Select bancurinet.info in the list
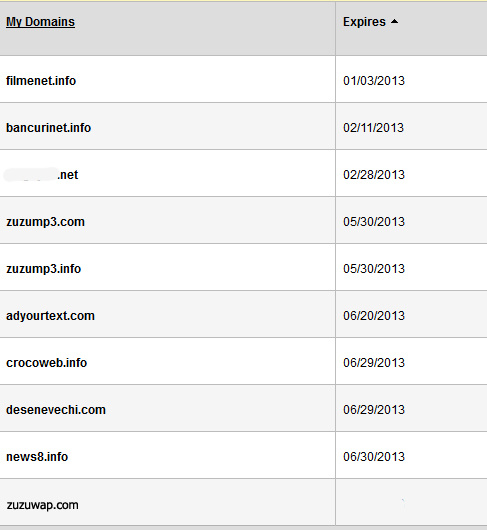 [48, 128]
